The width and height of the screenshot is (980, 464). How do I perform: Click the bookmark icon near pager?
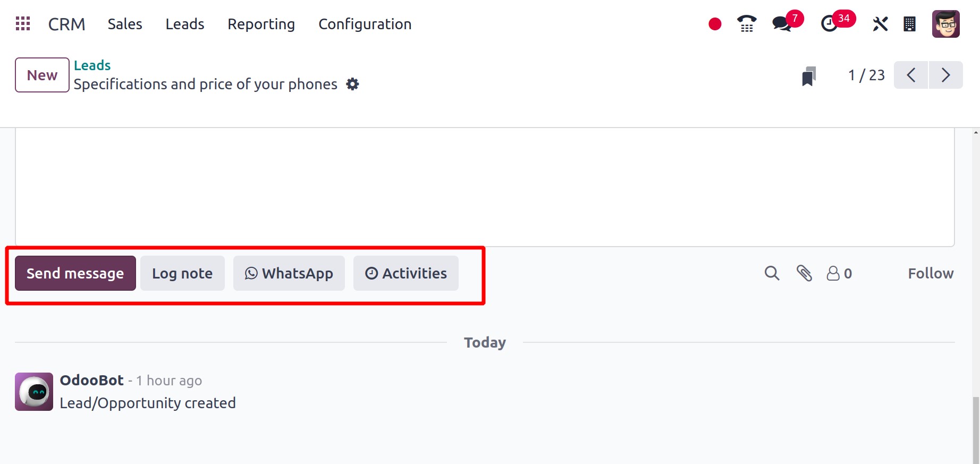tap(809, 76)
